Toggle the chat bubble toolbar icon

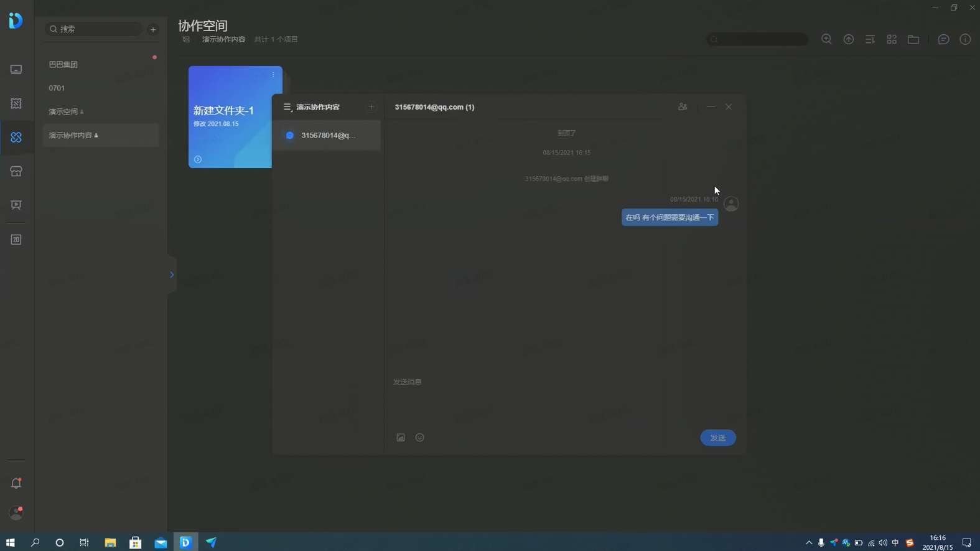pyautogui.click(x=943, y=39)
